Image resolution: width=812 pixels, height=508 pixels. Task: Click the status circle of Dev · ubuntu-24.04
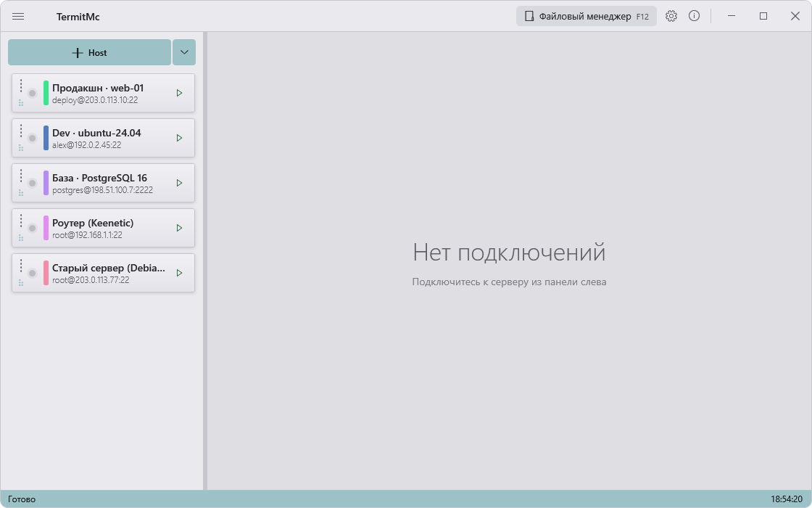point(32,139)
